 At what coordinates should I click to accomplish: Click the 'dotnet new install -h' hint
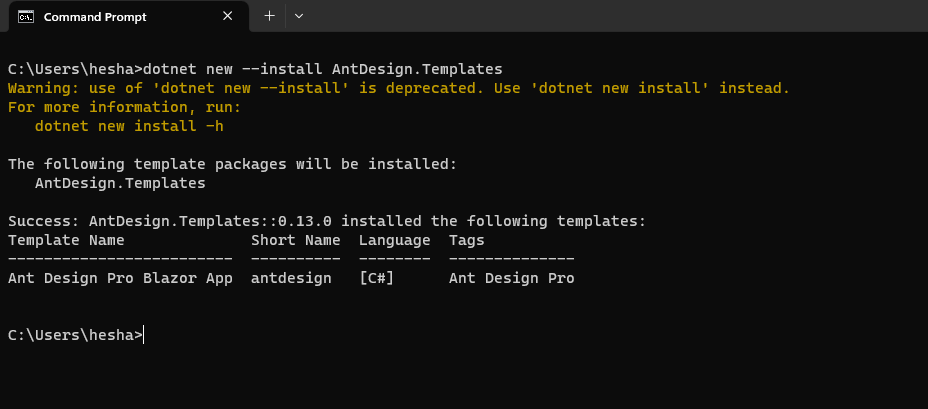pyautogui.click(x=129, y=126)
